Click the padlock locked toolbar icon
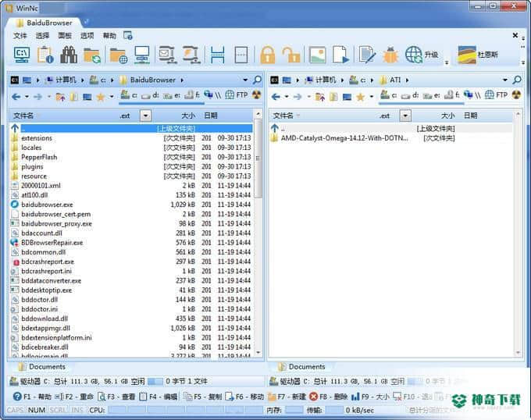Image resolution: width=531 pixels, height=420 pixels. (268, 55)
